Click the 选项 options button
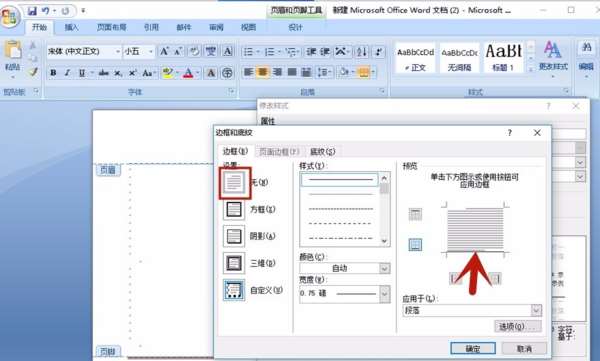The width and height of the screenshot is (600, 361). [x=518, y=326]
